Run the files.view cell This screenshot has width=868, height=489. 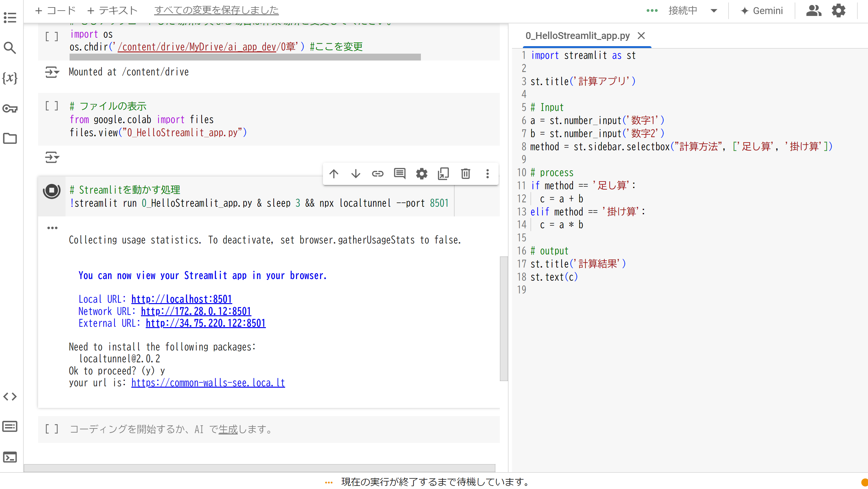click(x=51, y=106)
